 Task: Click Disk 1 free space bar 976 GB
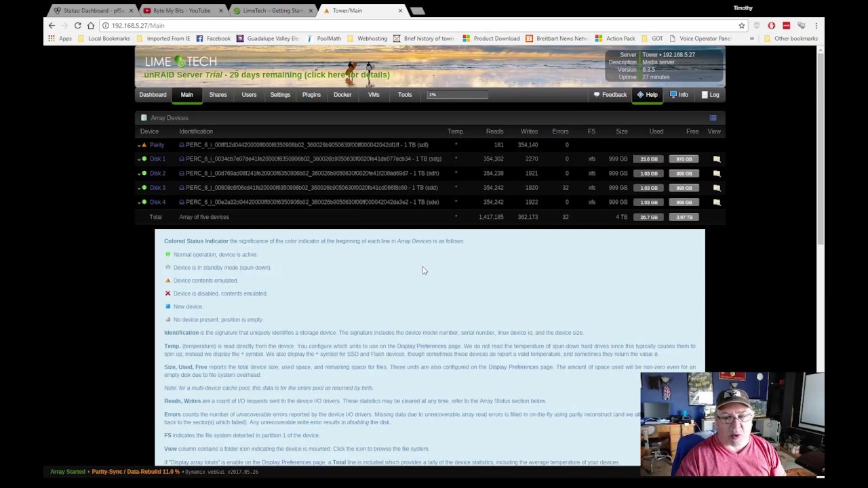684,159
